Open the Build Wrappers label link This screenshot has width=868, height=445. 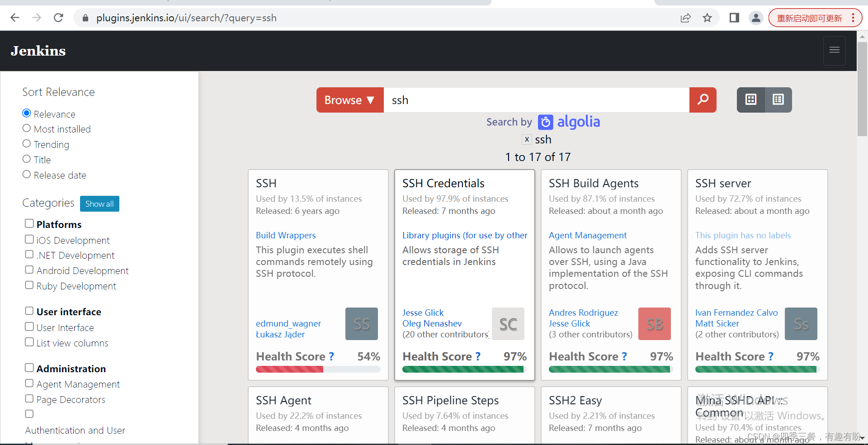[x=286, y=235]
